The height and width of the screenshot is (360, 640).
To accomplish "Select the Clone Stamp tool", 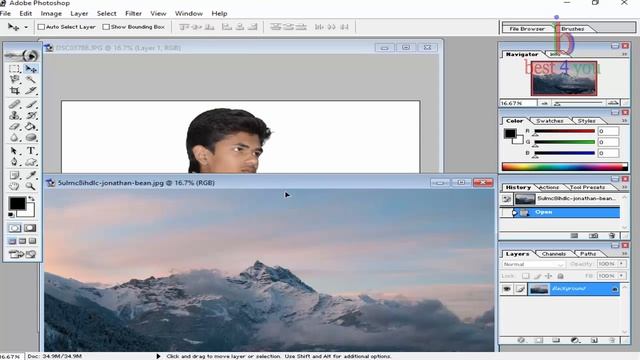I will [x=14, y=116].
